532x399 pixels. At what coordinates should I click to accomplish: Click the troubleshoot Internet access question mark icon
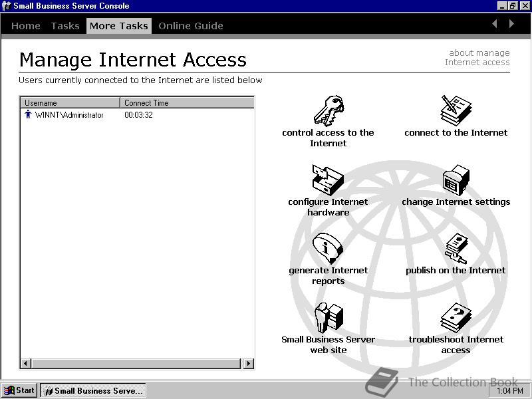[x=456, y=318]
